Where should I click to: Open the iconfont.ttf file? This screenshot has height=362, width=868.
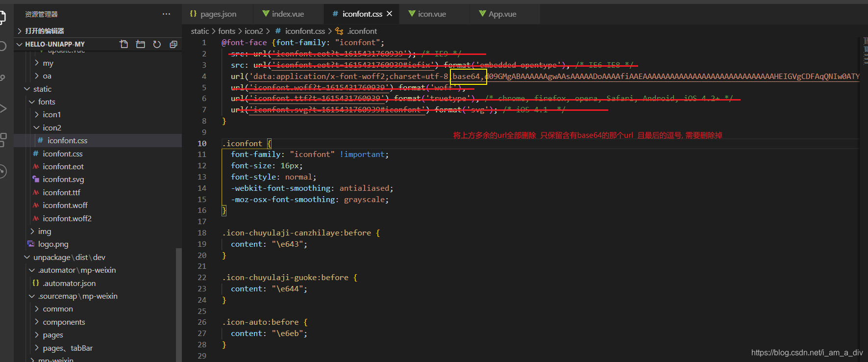click(98, 192)
